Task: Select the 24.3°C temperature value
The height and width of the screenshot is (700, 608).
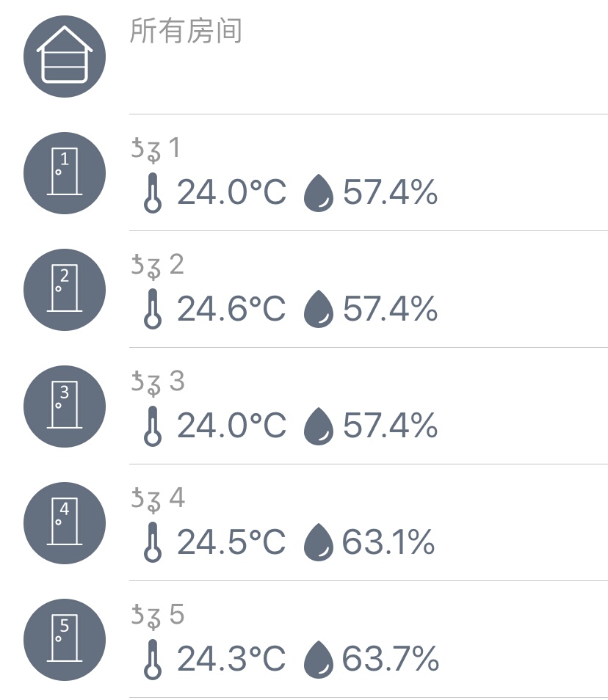Action: coord(231,659)
